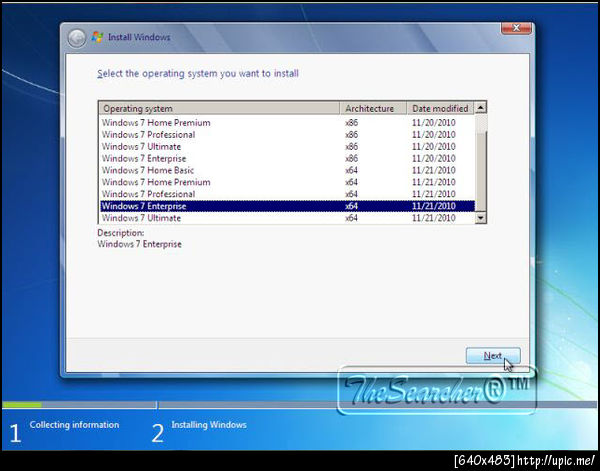Click the green installation progress bar
Image resolution: width=600 pixels, height=471 pixels.
[x=22, y=404]
